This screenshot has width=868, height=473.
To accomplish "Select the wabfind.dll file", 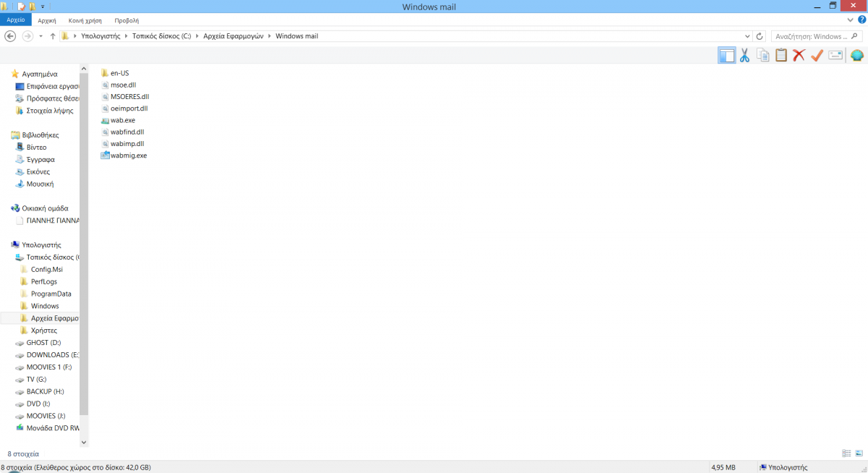I will (122, 132).
